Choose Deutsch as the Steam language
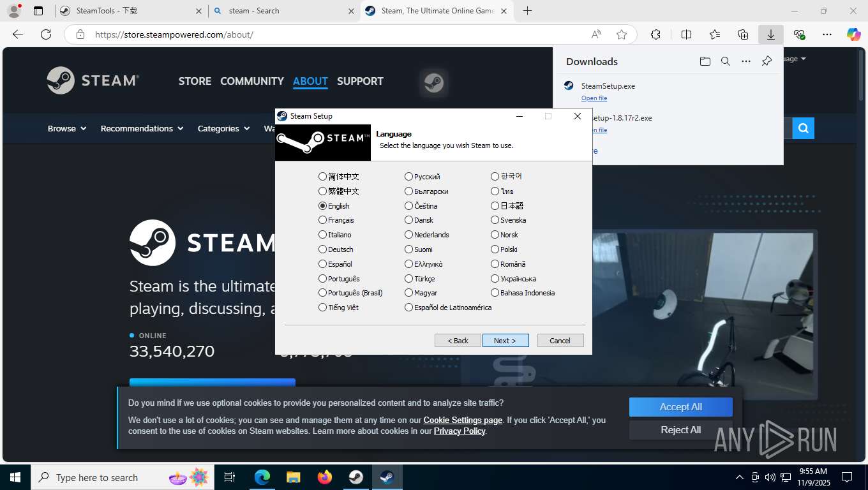 336,249
